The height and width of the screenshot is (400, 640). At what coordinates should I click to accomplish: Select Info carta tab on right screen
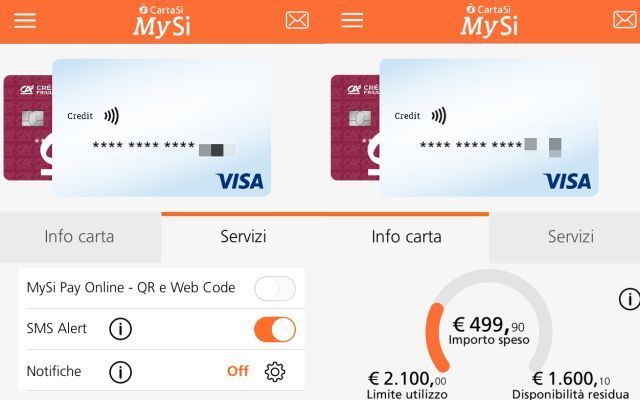[x=407, y=237]
